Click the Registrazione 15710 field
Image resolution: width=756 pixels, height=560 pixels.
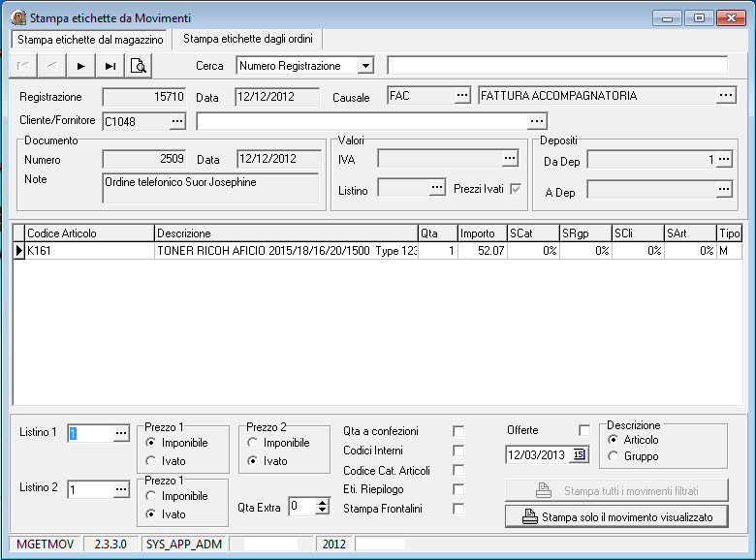(143, 96)
